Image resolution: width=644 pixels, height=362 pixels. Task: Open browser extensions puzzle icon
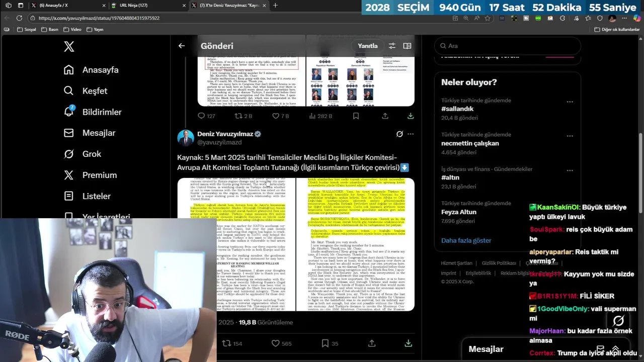(x=562, y=18)
